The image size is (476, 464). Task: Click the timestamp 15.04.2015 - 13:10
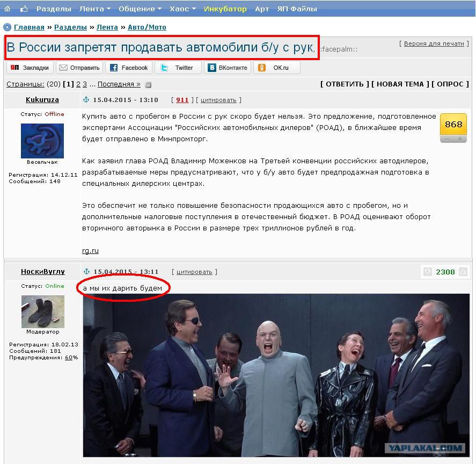[126, 100]
